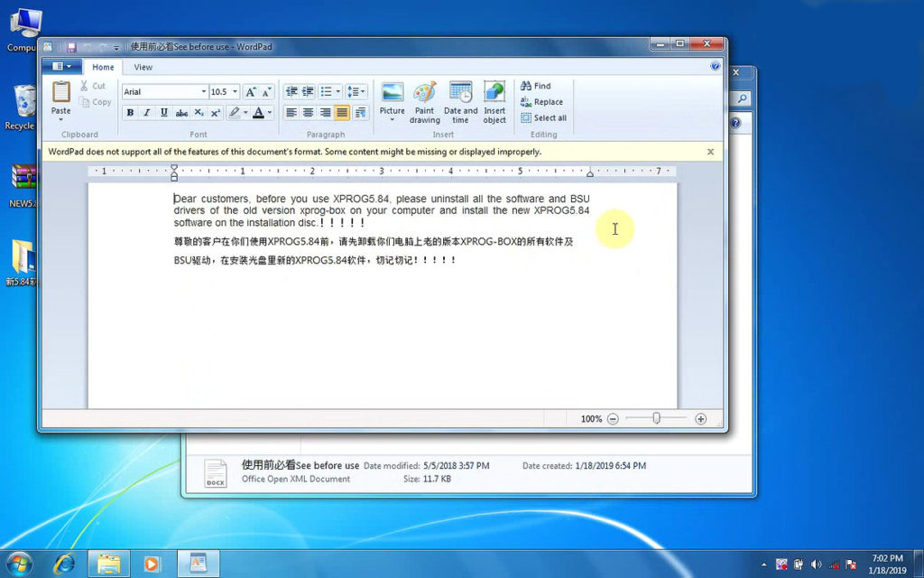Open the Paragraph dialog icon
This screenshot has height=578, width=924.
point(361,113)
